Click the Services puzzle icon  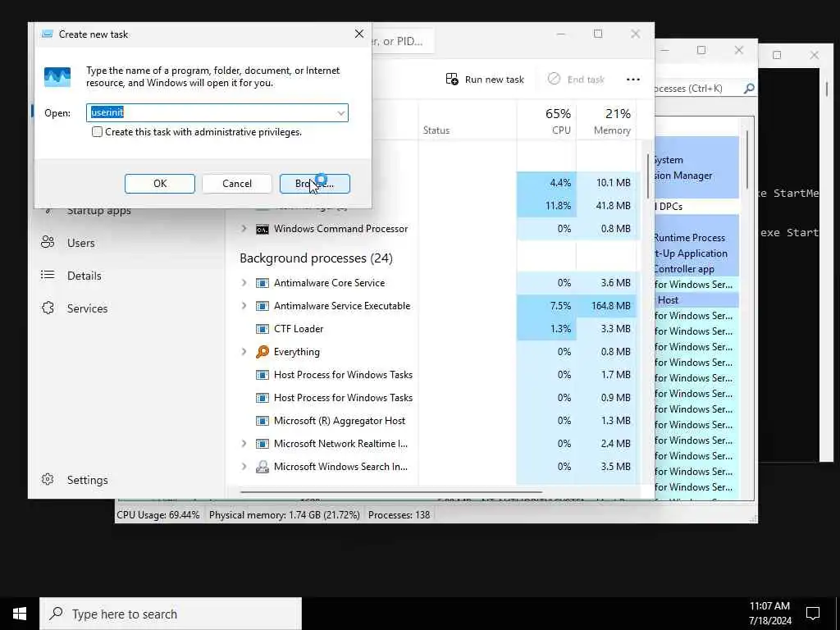(x=48, y=308)
